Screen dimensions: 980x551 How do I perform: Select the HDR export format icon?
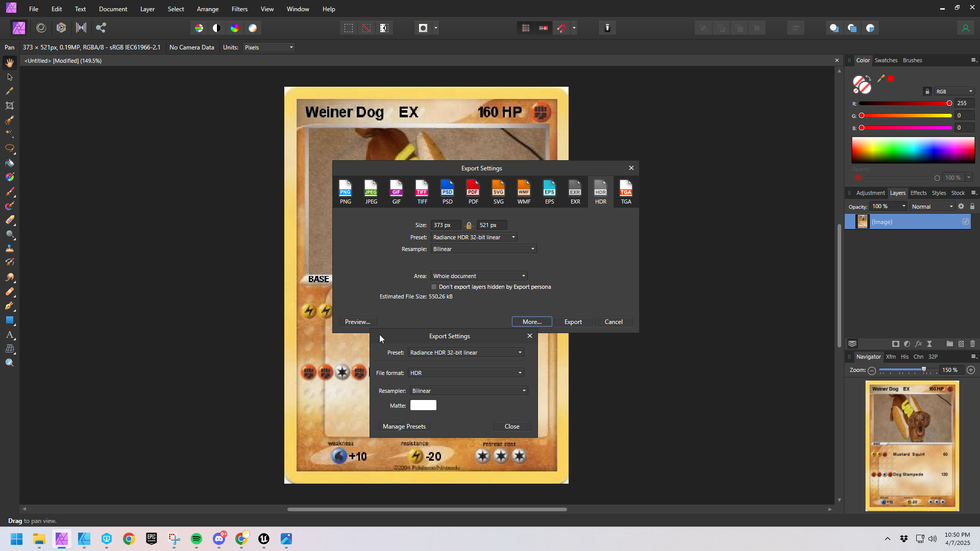[601, 192]
